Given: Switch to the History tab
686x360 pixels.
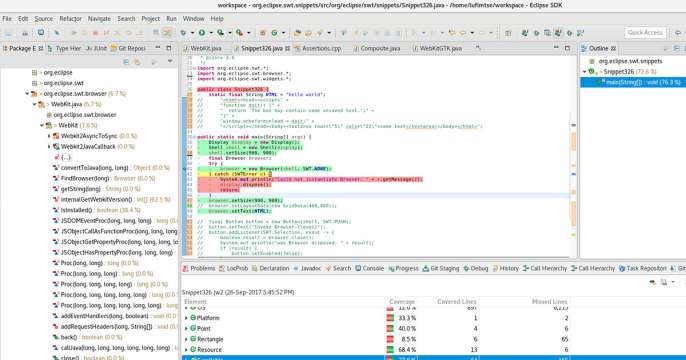Looking at the screenshot, I should pos(505,269).
